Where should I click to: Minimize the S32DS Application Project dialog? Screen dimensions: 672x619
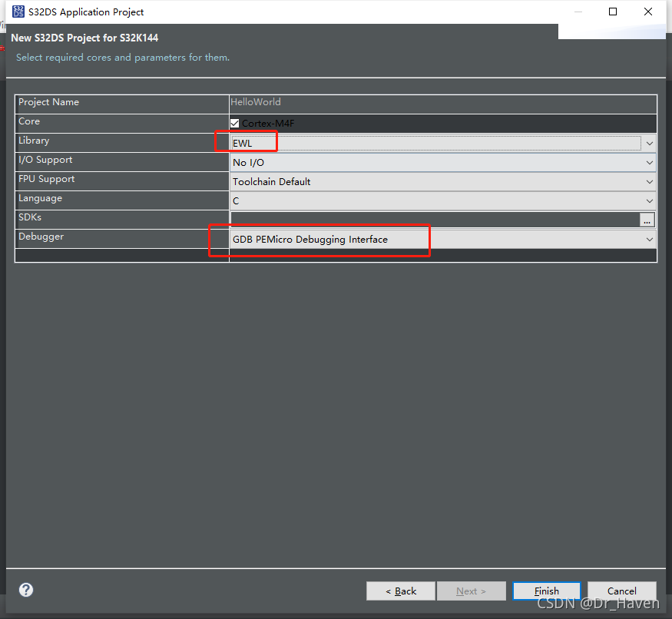pos(578,12)
